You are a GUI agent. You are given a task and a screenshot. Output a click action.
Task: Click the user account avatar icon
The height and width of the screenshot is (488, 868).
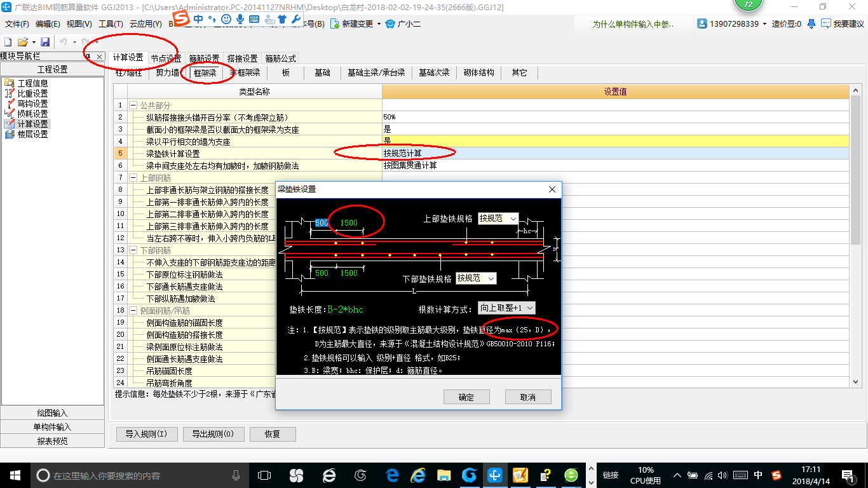[x=702, y=24]
